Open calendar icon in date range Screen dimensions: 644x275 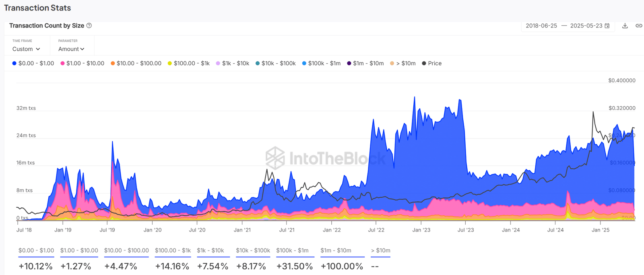pyautogui.click(x=607, y=25)
